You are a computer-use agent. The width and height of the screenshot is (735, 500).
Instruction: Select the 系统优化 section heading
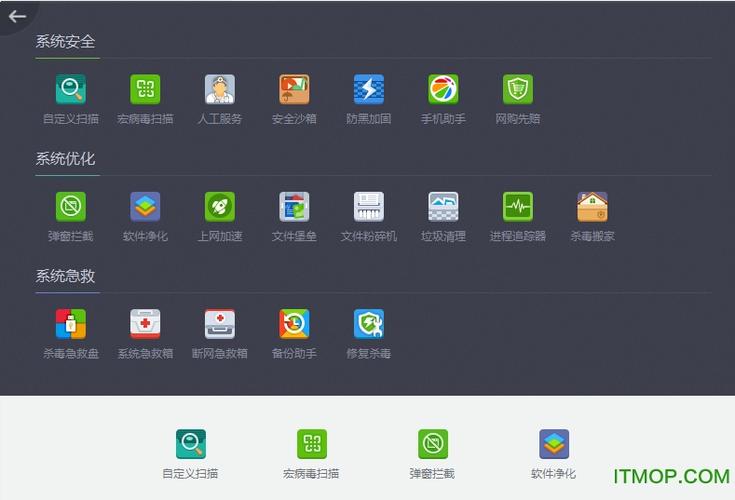pos(66,159)
